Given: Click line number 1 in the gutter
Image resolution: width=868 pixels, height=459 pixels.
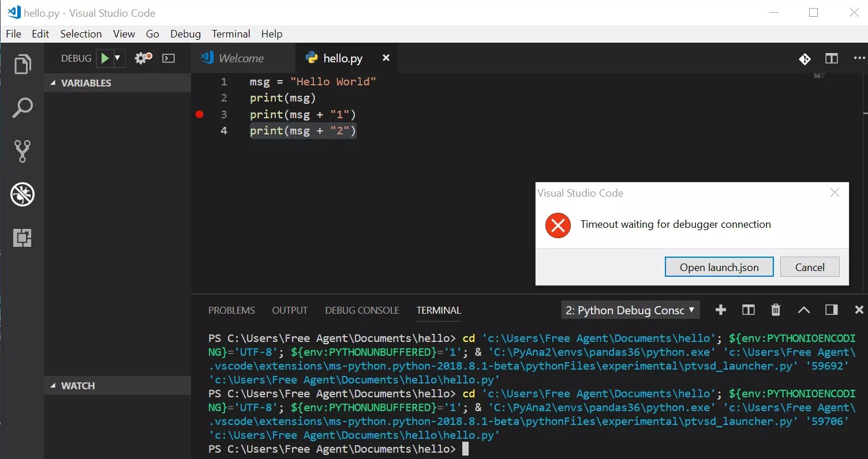Looking at the screenshot, I should (224, 82).
